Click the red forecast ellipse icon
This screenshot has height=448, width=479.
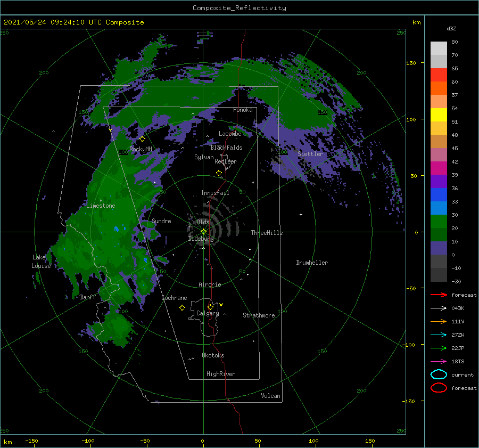(x=439, y=388)
